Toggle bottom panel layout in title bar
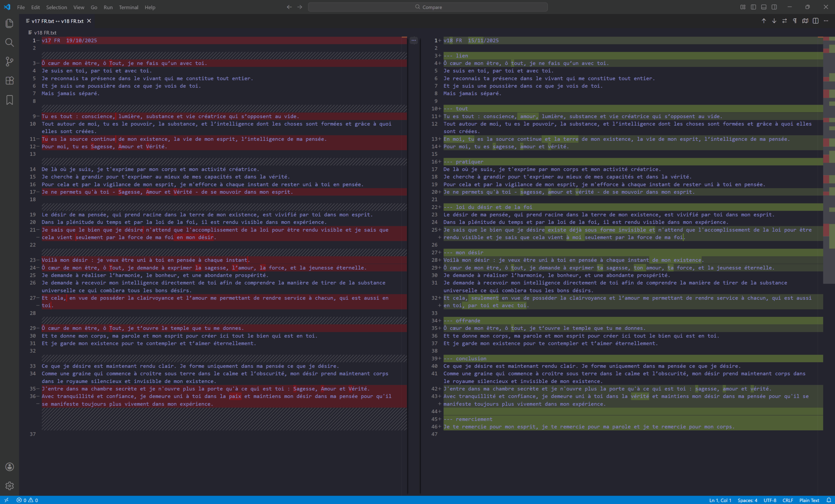Viewport: 835px width, 504px height. coord(764,7)
